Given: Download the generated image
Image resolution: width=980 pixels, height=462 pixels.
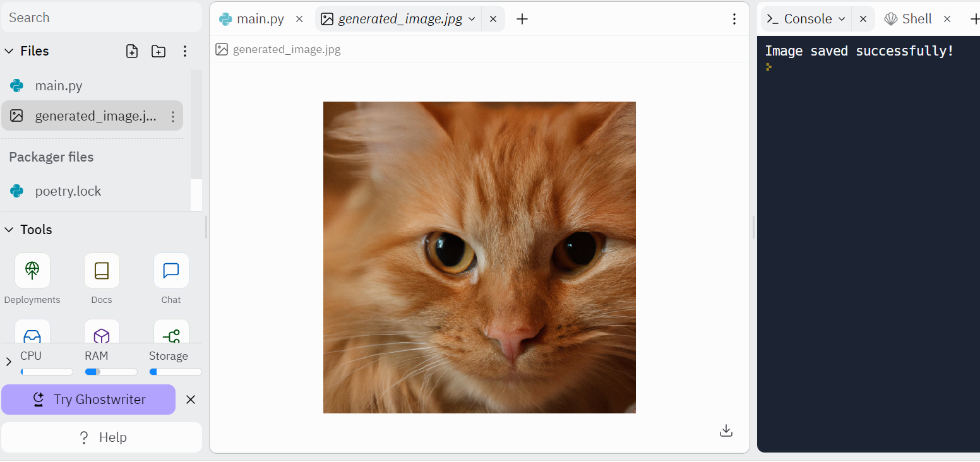Looking at the screenshot, I should (x=726, y=430).
